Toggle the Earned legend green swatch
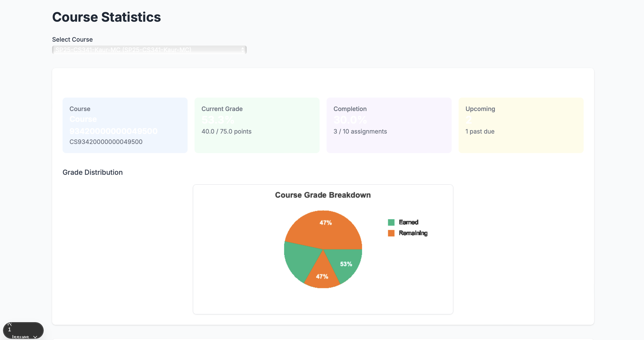Viewport: 644px width, 340px height. tap(391, 222)
